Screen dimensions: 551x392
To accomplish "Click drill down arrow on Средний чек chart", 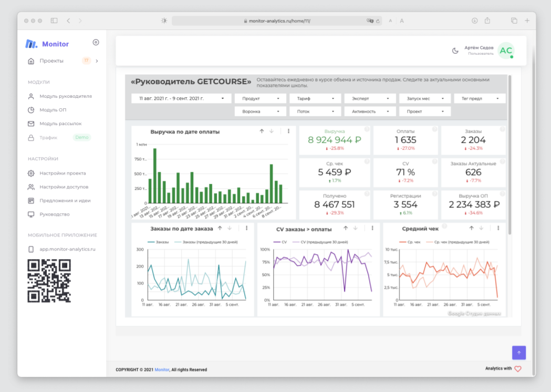I will (x=481, y=228).
